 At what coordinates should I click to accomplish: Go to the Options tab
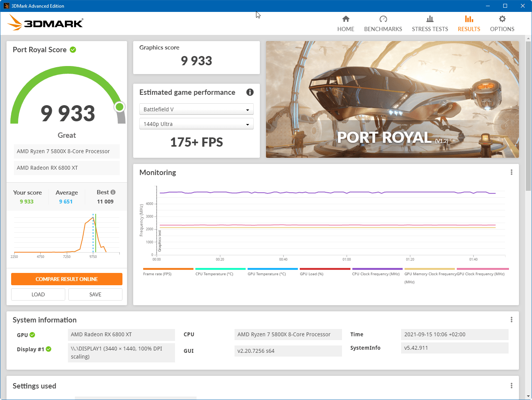502,24
